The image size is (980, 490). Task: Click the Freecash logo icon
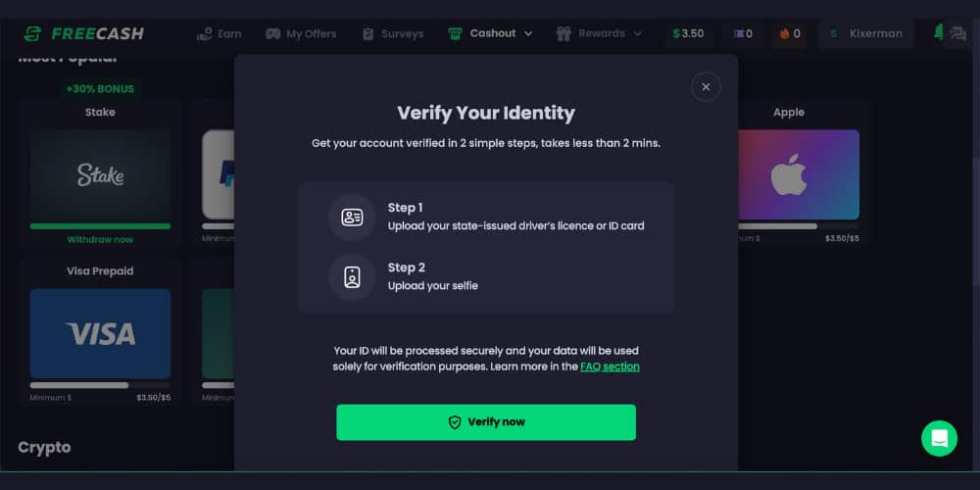click(x=32, y=33)
